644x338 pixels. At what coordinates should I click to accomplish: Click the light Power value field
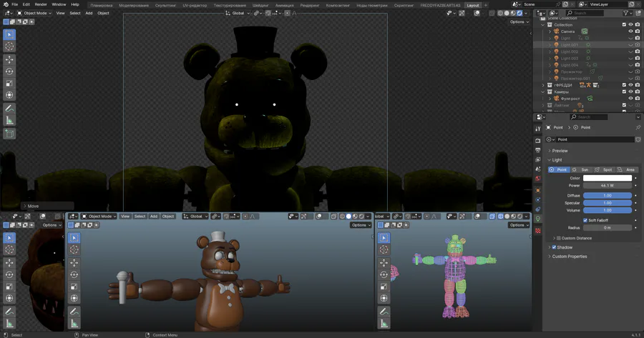(608, 185)
